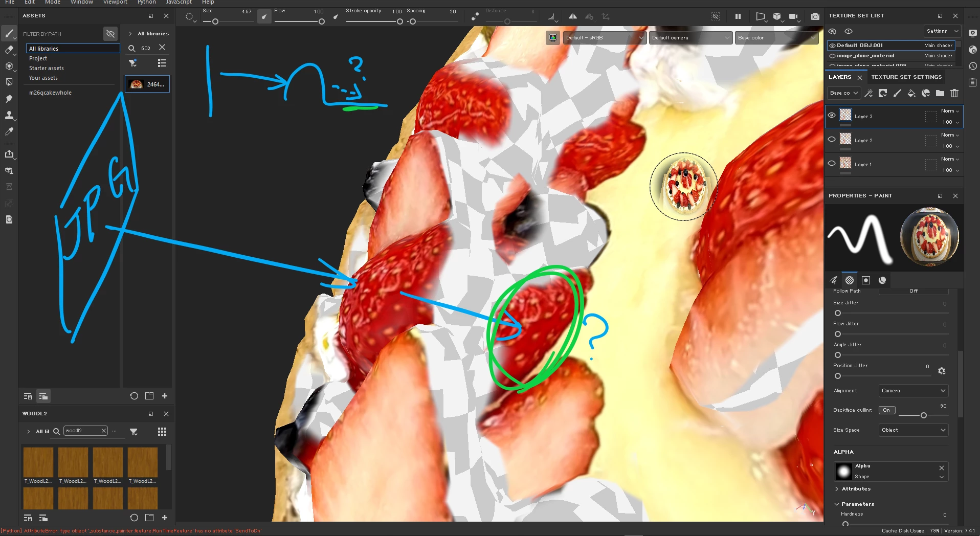Screen dimensions: 980x536
Task: Turn off Backface culling
Action: (x=887, y=410)
